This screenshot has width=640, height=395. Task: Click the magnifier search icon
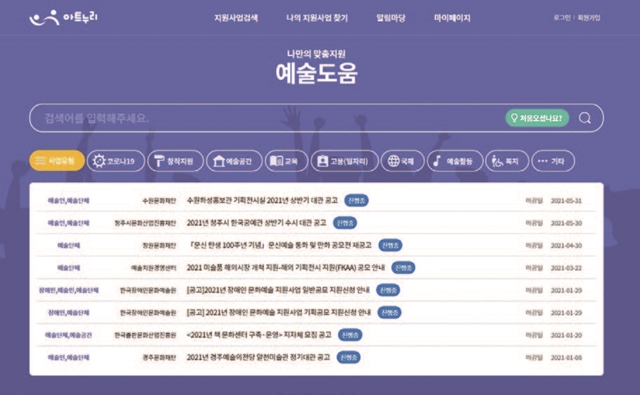coord(584,118)
